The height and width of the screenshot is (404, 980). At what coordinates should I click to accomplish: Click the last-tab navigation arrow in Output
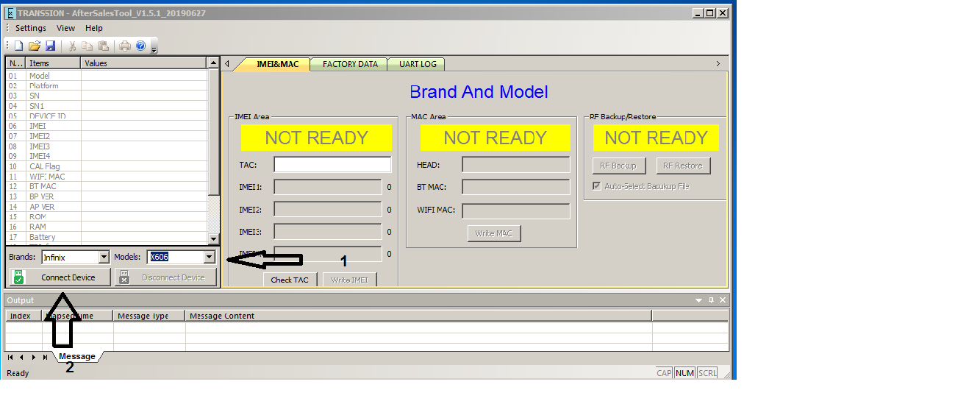pos(46,357)
